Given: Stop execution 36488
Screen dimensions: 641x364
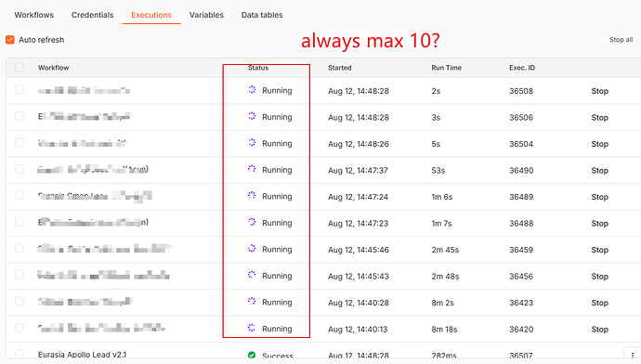Looking at the screenshot, I should click(x=600, y=224).
